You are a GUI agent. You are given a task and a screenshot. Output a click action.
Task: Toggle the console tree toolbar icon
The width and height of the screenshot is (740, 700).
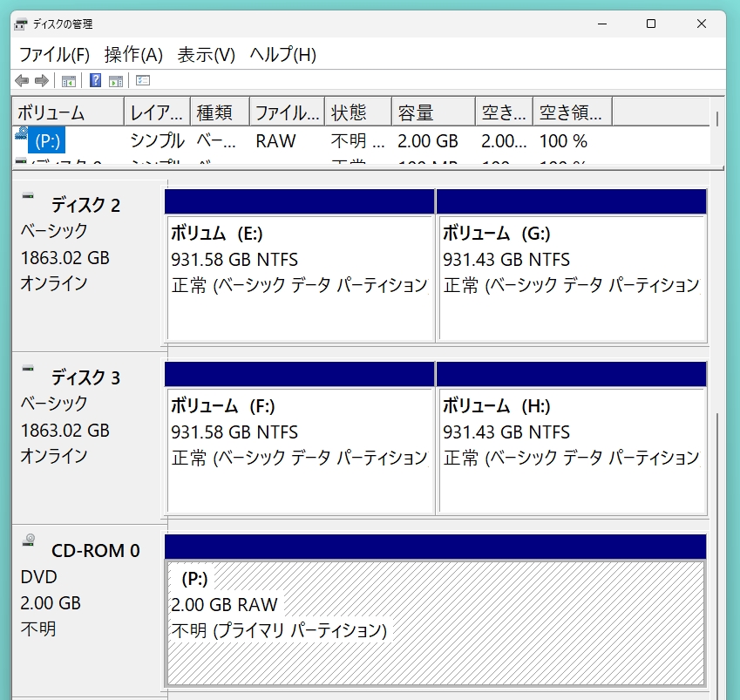tap(69, 81)
